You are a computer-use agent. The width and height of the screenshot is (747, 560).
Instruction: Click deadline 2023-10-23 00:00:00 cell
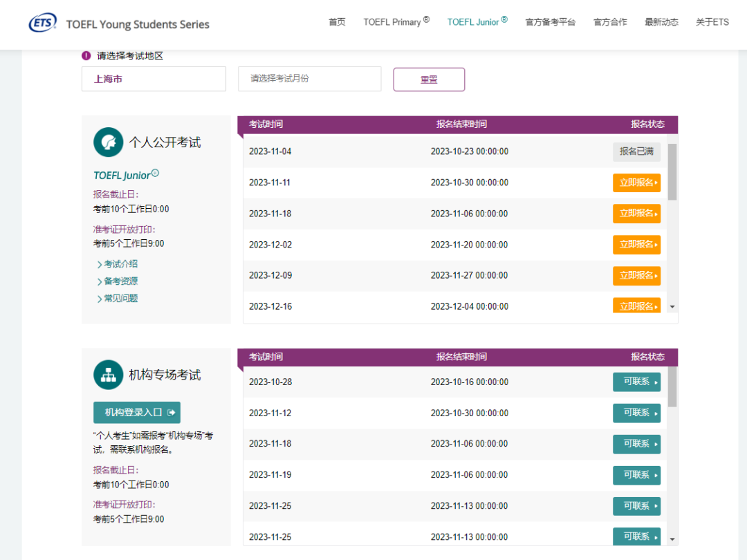point(469,151)
